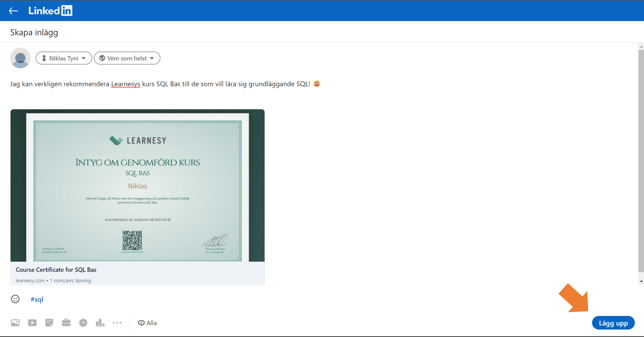
Task: Click the learnesy.com source text
Action: click(x=30, y=280)
